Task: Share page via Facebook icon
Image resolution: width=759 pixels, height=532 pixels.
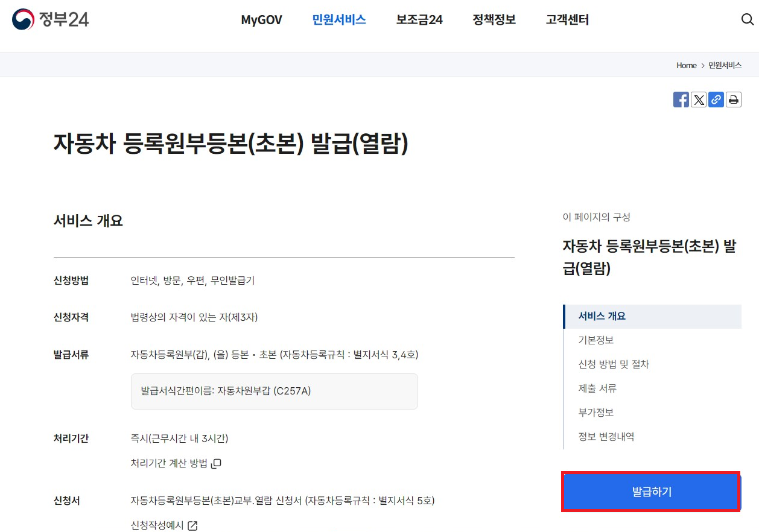Action: click(x=681, y=100)
